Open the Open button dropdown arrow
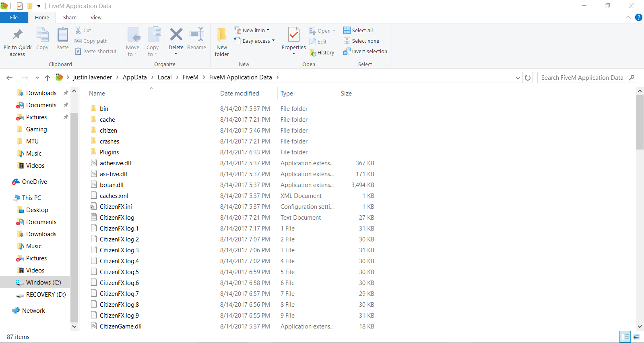644x343 pixels. (x=334, y=31)
